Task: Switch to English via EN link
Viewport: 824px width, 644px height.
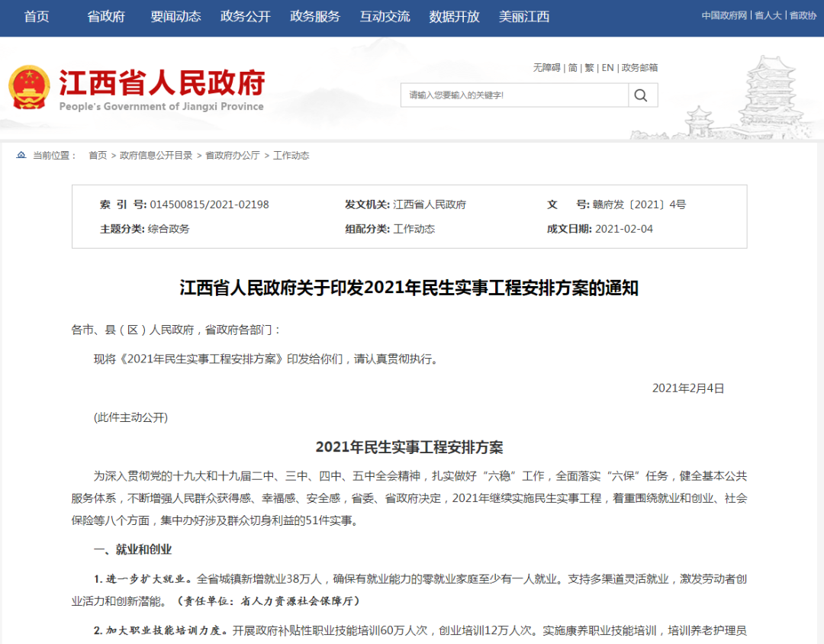Action: click(x=607, y=68)
